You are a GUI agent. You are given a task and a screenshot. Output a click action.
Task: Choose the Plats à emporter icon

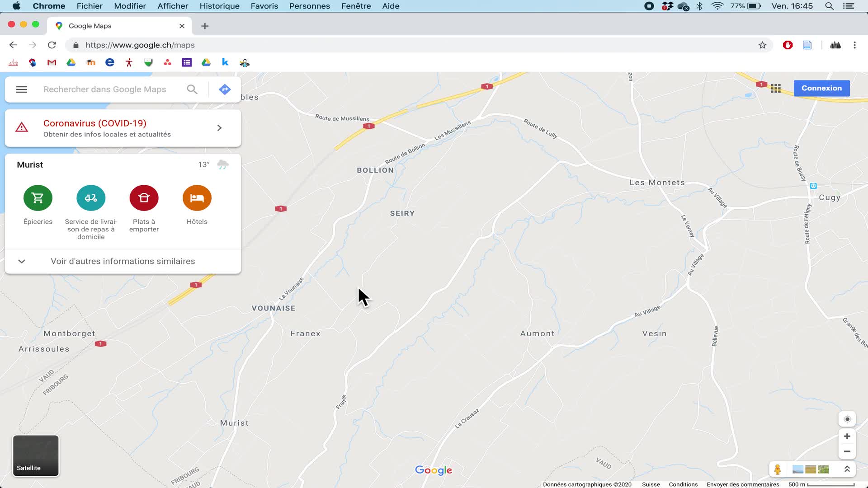pos(144,198)
